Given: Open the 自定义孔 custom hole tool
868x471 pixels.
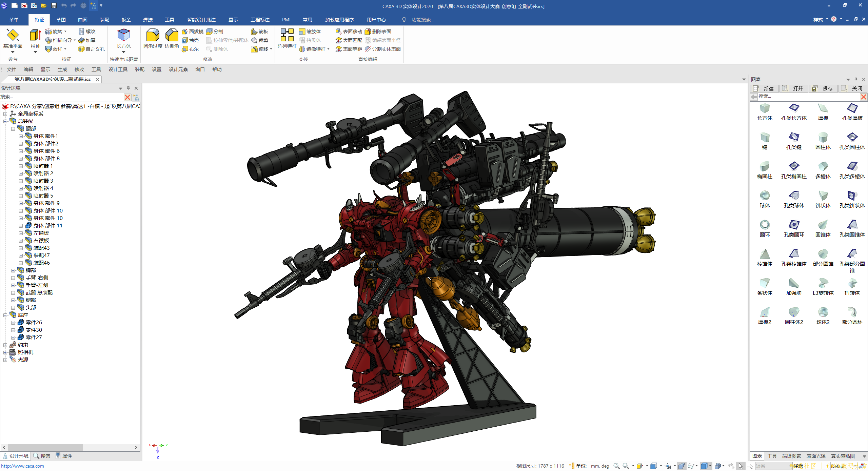Looking at the screenshot, I should point(92,49).
